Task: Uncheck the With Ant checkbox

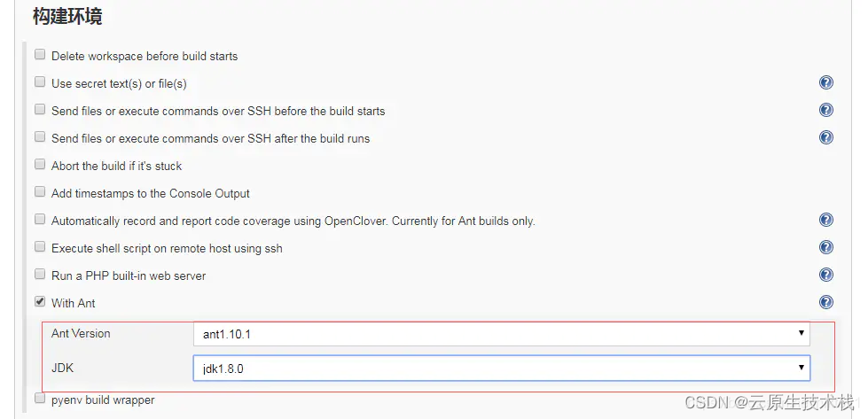Action: [40, 302]
